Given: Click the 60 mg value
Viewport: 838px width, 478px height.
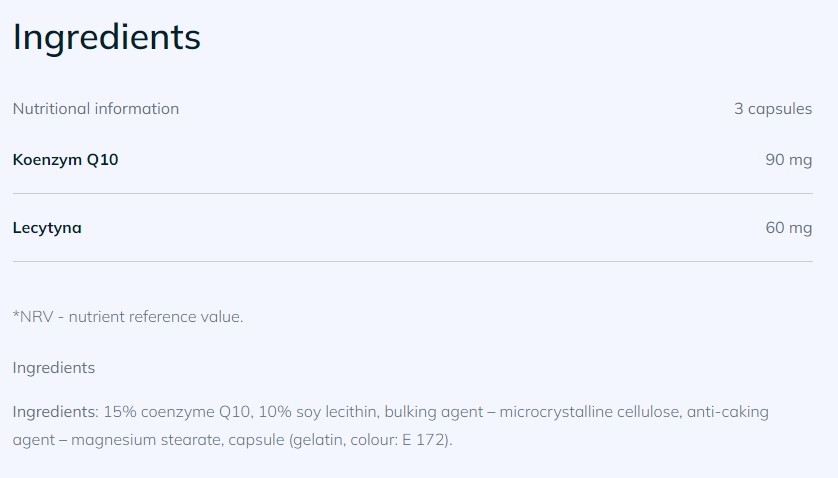Looking at the screenshot, I should [788, 228].
